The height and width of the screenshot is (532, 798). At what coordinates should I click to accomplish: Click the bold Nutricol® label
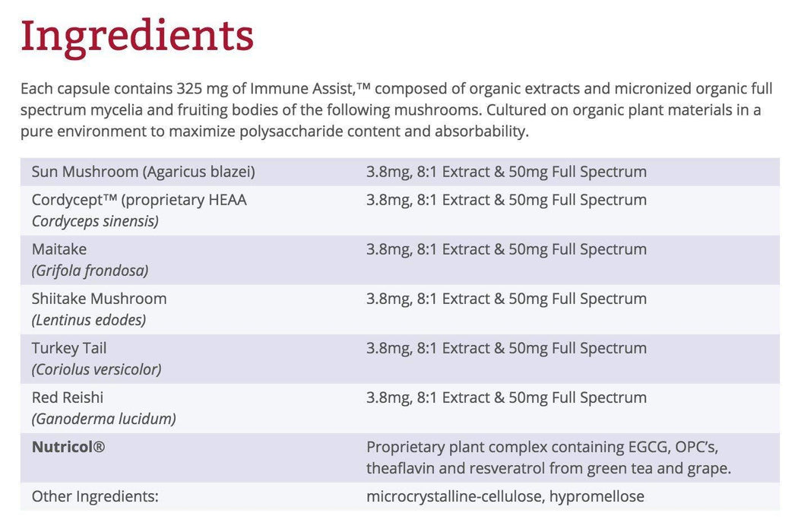click(68, 447)
